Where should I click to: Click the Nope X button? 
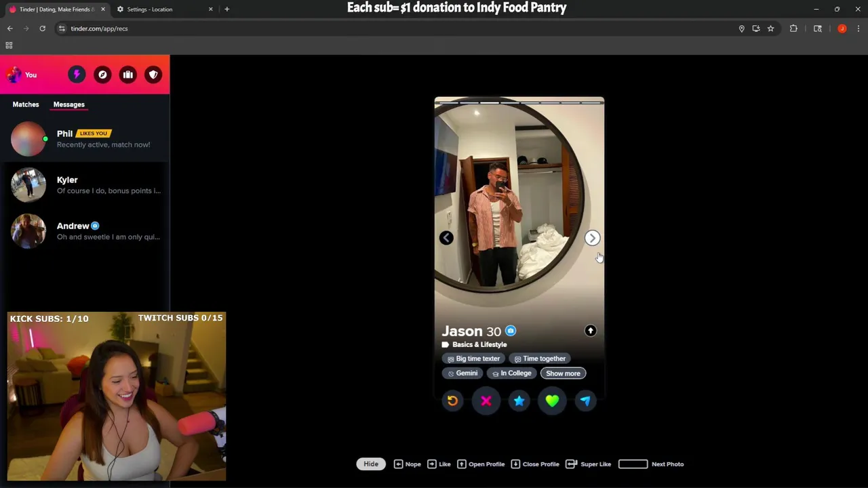click(x=486, y=401)
